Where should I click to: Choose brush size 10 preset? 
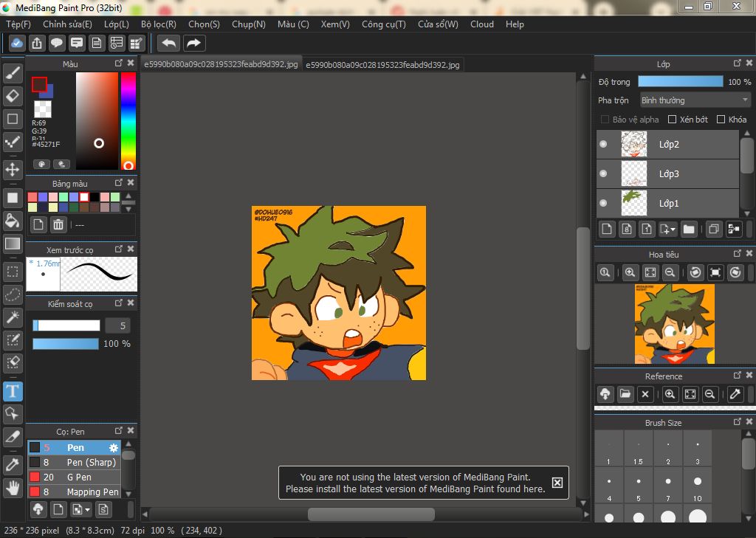(697, 486)
